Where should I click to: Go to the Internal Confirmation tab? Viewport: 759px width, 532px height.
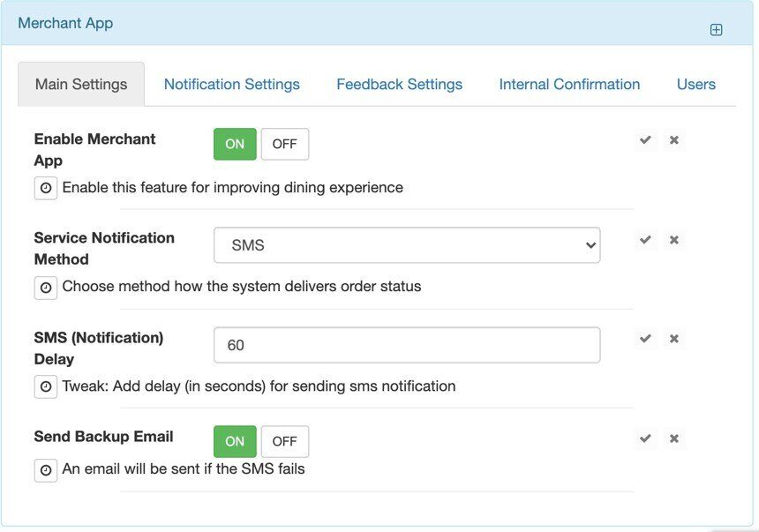(x=569, y=84)
